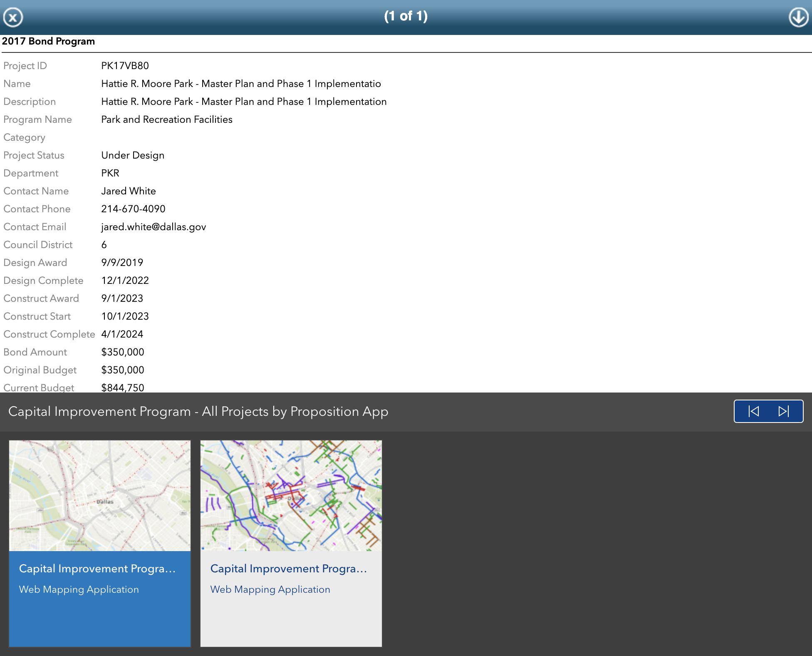Click Current Budget value $844,750
This screenshot has width=812, height=656.
123,388
